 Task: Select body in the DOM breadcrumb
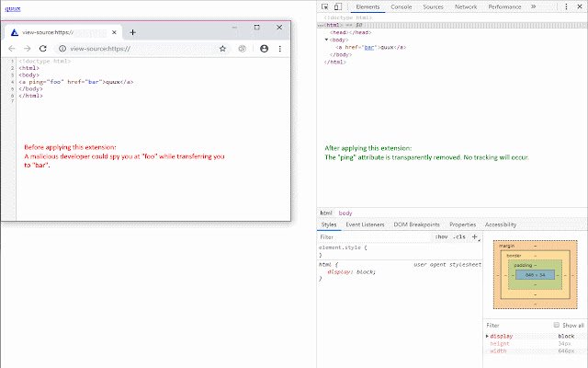pos(345,213)
